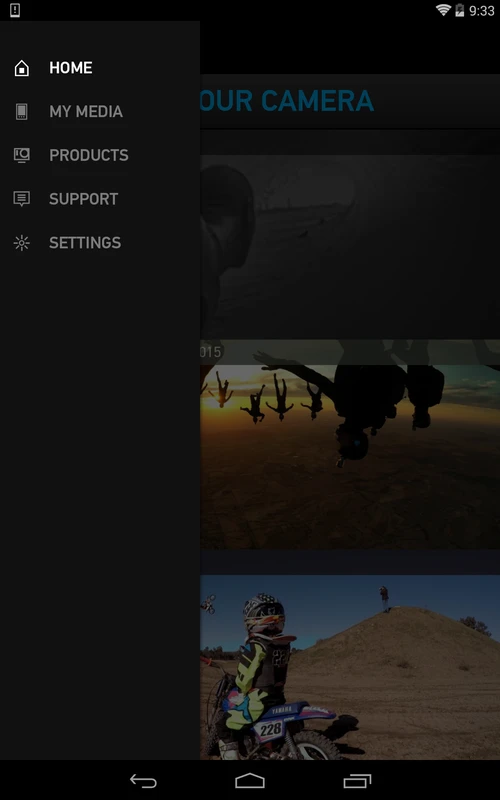Open SETTINGS from the drawer menu

click(85, 242)
